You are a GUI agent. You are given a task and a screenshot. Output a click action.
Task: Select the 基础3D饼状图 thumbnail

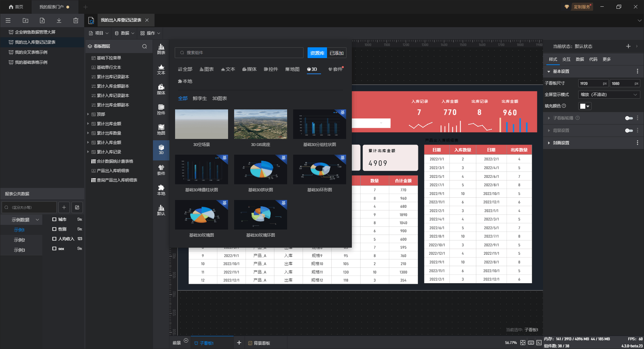point(261,169)
